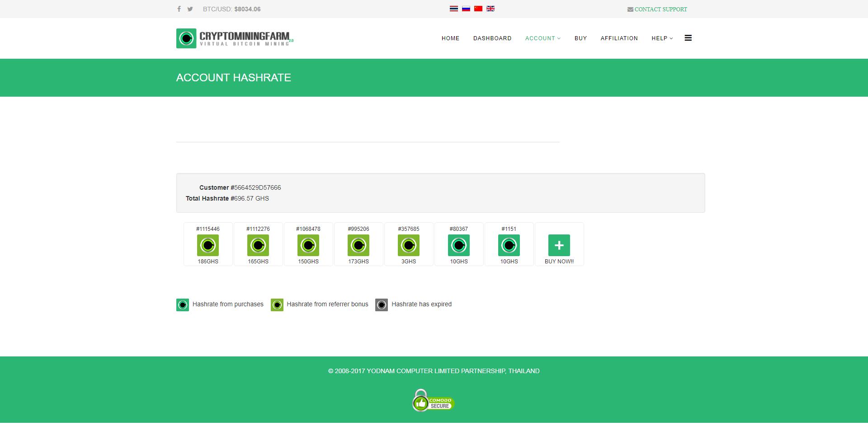The image size is (868, 440).
Task: Select hashrate miner #80367
Action: click(x=458, y=245)
